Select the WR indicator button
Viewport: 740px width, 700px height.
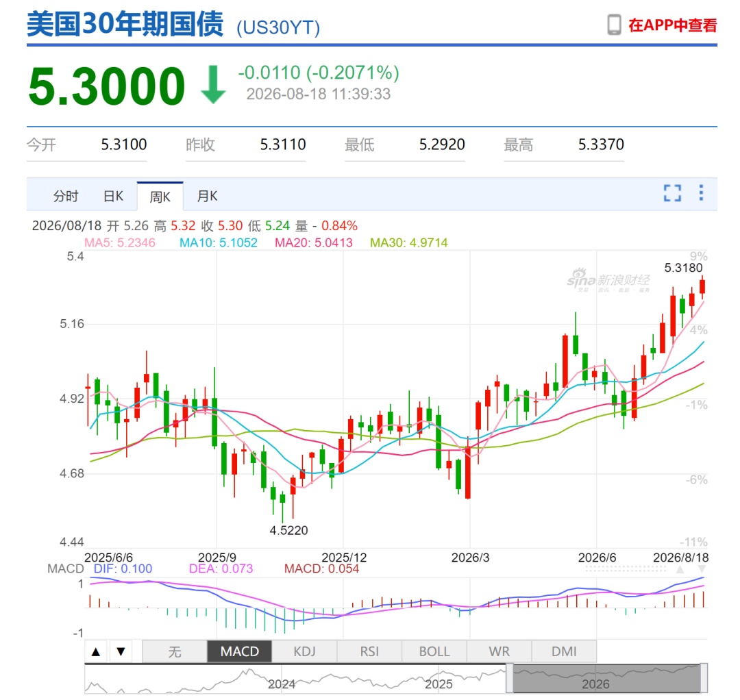[500, 651]
